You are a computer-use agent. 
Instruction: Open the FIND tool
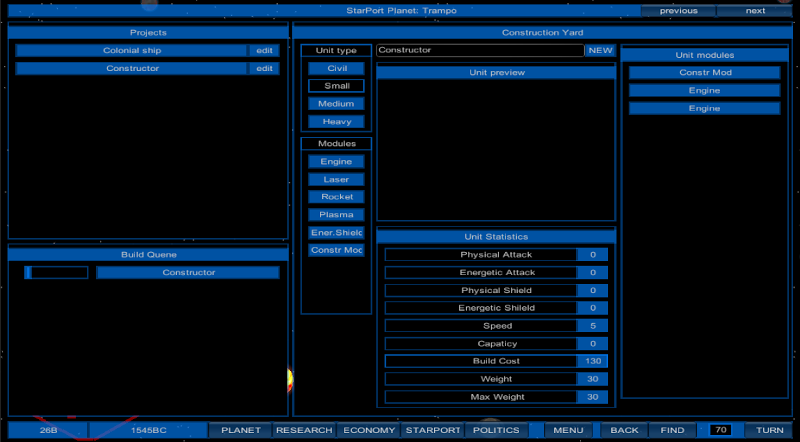(672, 430)
